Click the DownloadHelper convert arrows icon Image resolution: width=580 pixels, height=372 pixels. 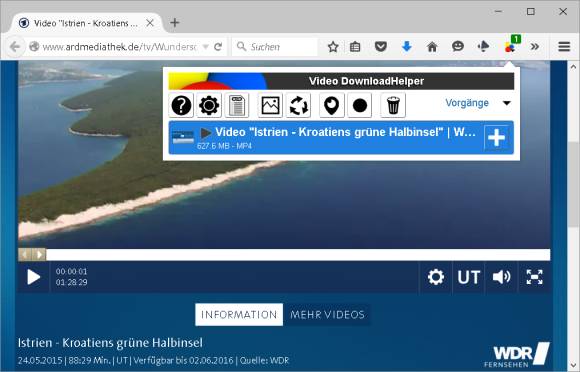point(298,105)
